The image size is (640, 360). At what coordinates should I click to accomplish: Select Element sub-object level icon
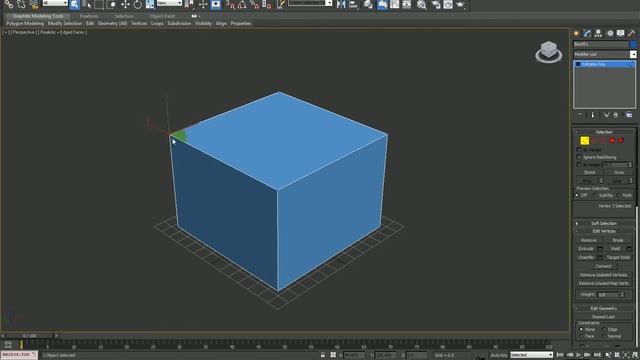(x=621, y=140)
